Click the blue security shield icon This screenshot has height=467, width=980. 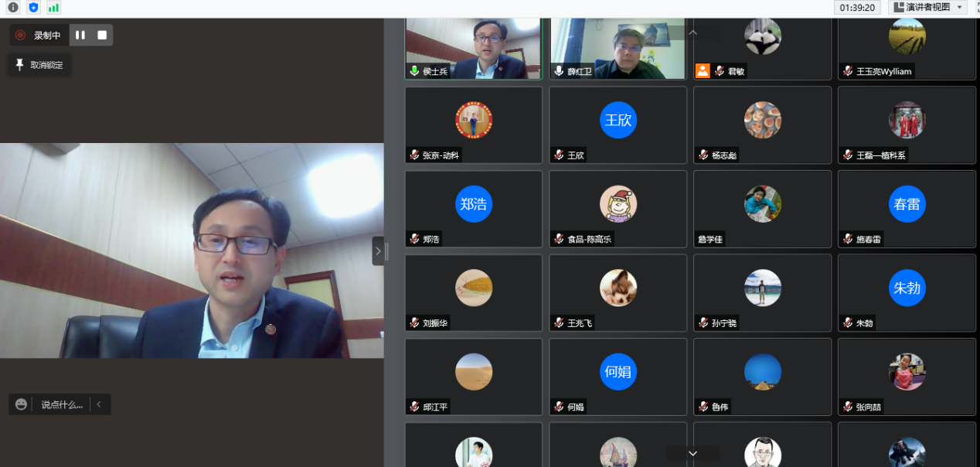click(33, 7)
